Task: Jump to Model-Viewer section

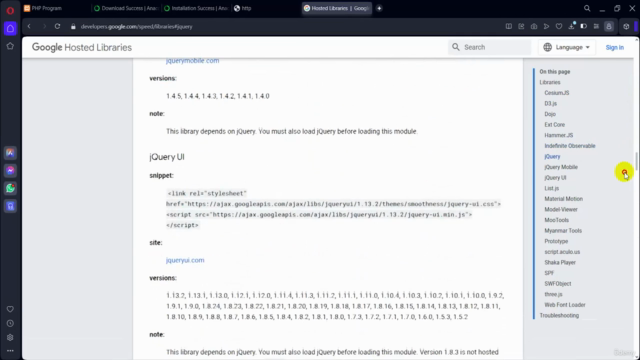Action: (561, 209)
